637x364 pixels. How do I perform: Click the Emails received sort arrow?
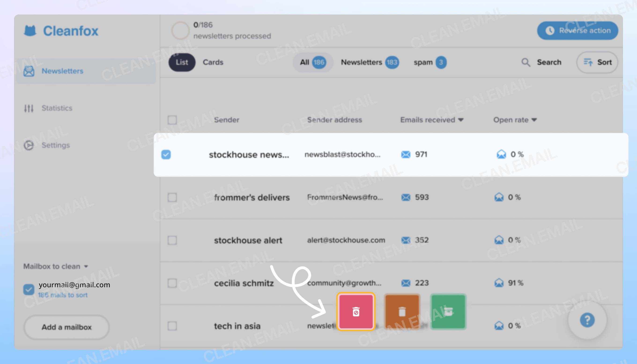pyautogui.click(x=461, y=120)
